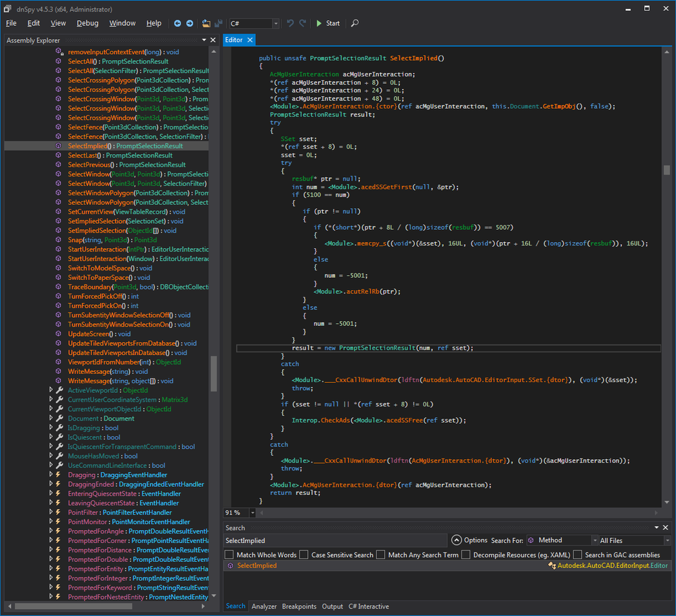
Task: Toggle Case Sensitive Search checkbox
Action: click(304, 555)
